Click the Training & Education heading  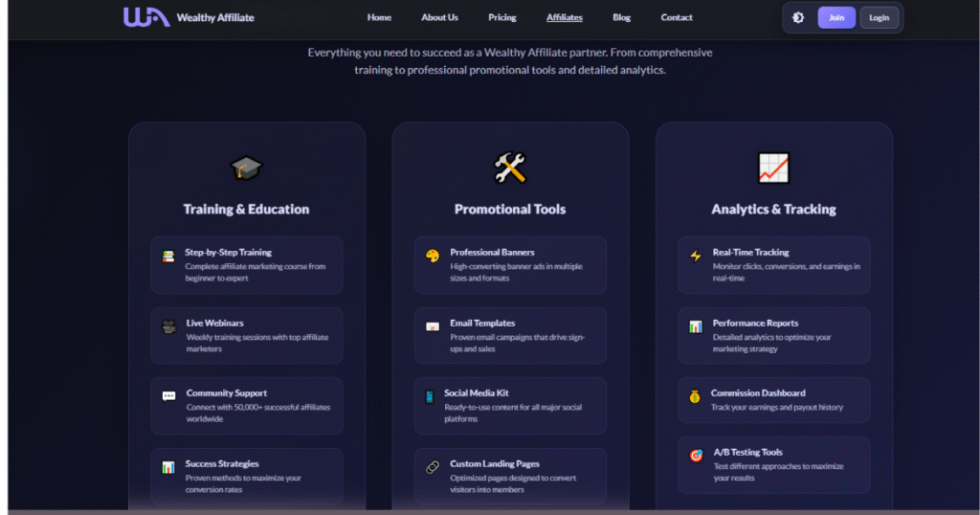point(246,210)
